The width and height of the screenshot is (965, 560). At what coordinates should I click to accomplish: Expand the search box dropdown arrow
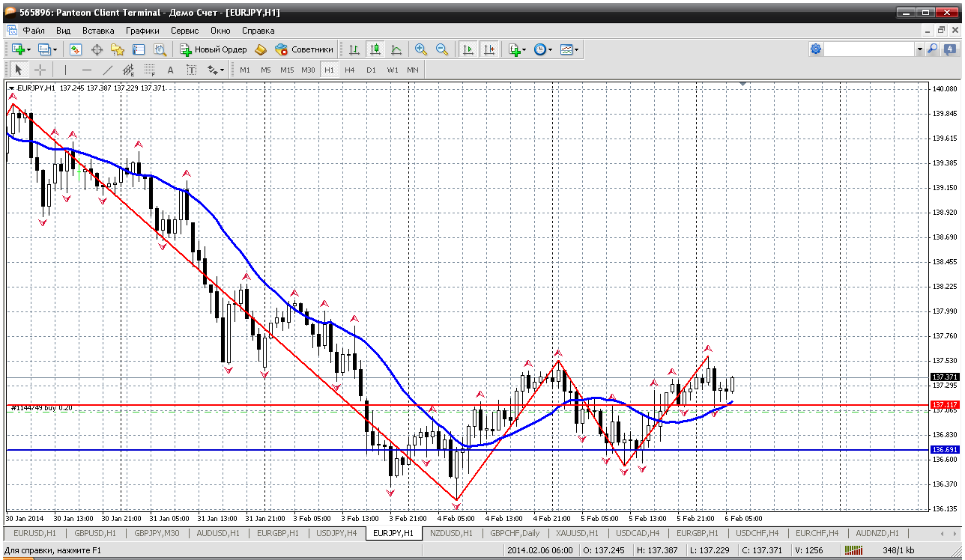pyautogui.click(x=919, y=49)
